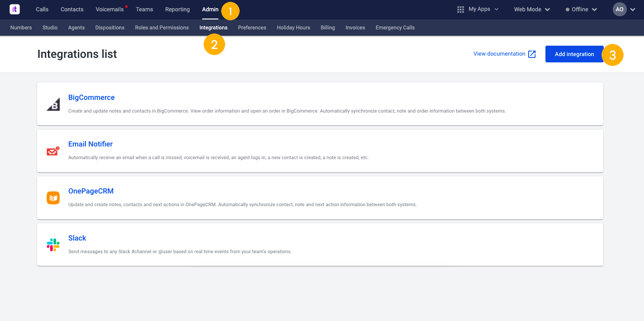Image resolution: width=644 pixels, height=321 pixels.
Task: Expand the My Apps dropdown arrow
Action: click(x=497, y=9)
